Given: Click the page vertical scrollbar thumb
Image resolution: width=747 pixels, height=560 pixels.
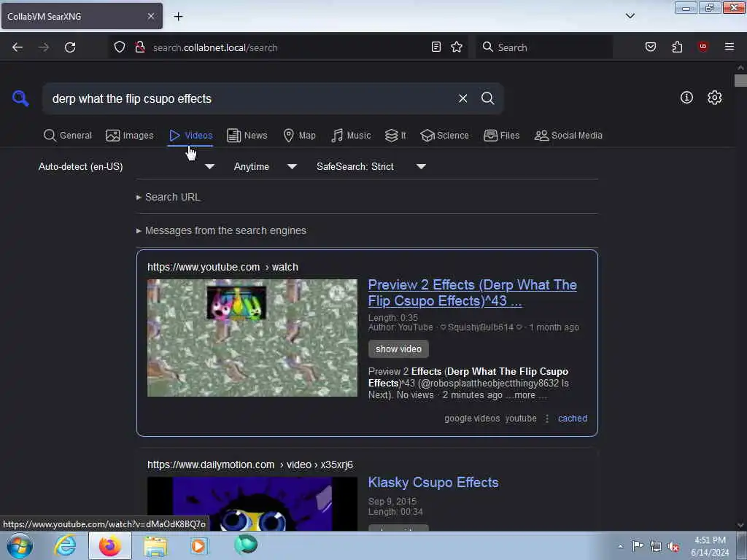Looking at the screenshot, I should click(740, 80).
